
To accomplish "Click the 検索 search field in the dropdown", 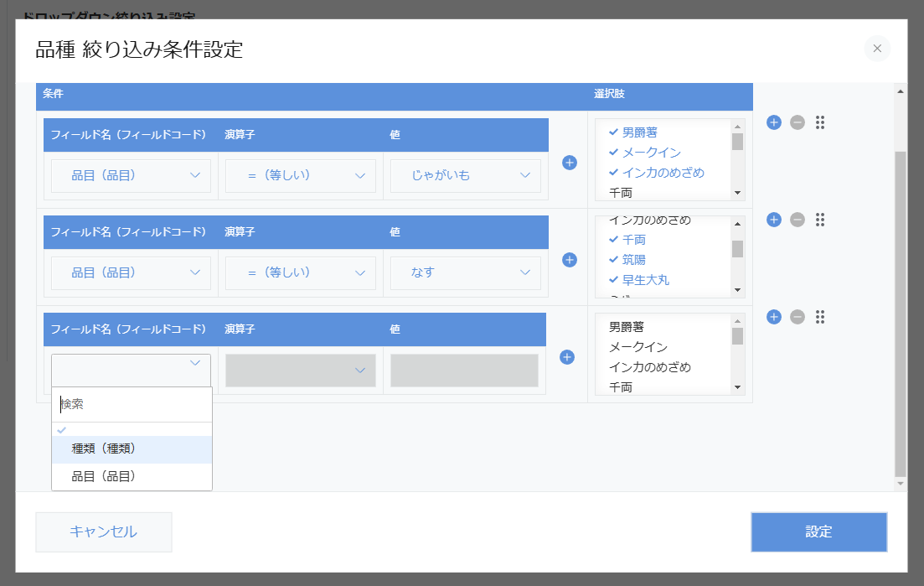I will coord(132,404).
